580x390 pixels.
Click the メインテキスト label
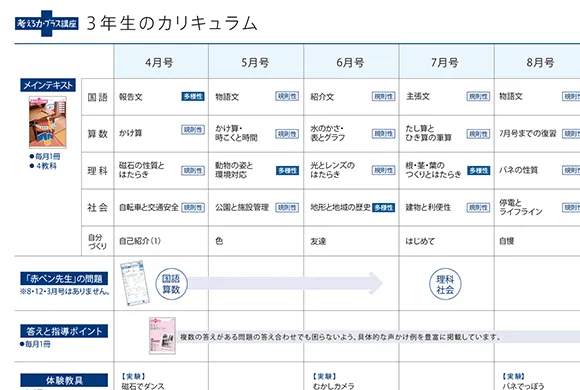tap(48, 85)
